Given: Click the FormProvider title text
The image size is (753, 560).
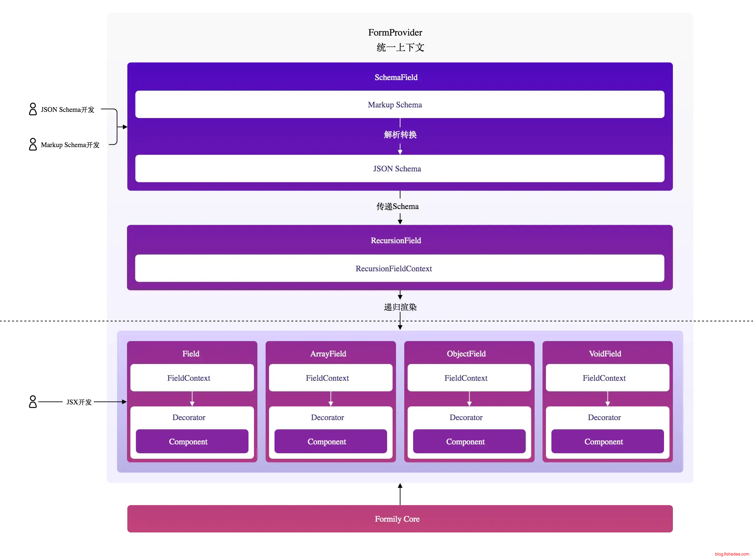Looking at the screenshot, I should click(395, 32).
